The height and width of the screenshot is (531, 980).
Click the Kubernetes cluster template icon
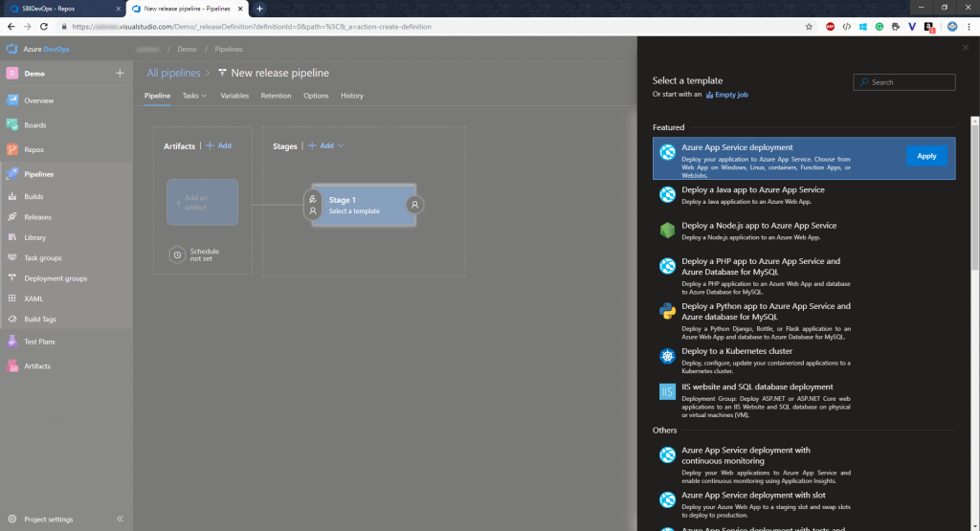[x=667, y=356]
